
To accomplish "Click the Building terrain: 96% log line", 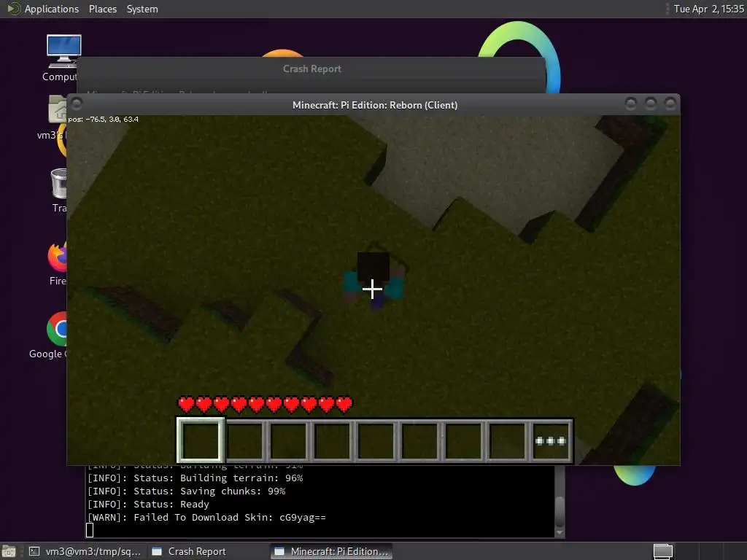I will (195, 478).
